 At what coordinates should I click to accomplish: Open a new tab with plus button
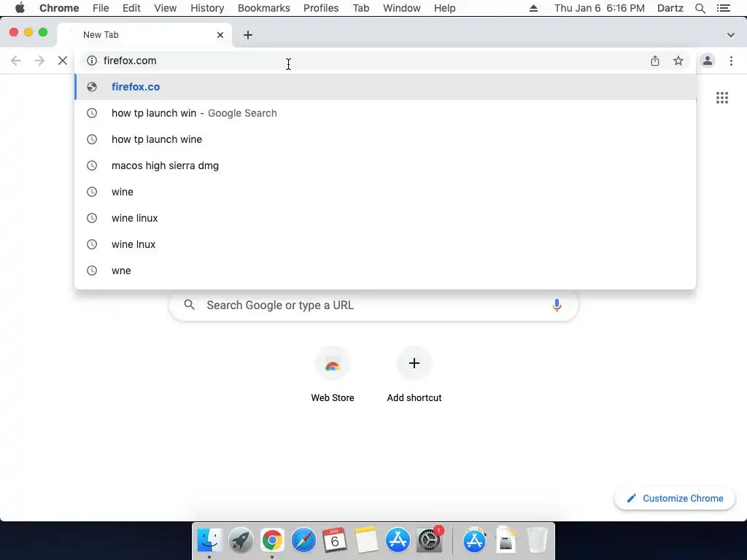pyautogui.click(x=248, y=35)
